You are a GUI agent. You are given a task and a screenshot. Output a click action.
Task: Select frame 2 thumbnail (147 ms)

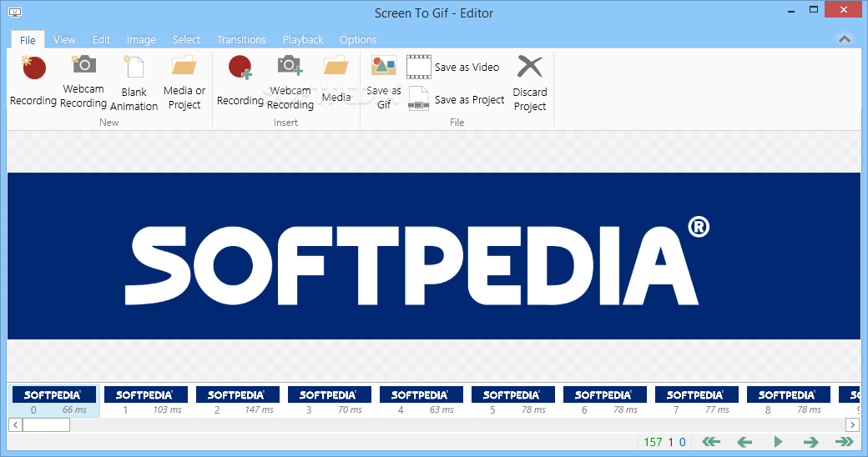coord(238,401)
